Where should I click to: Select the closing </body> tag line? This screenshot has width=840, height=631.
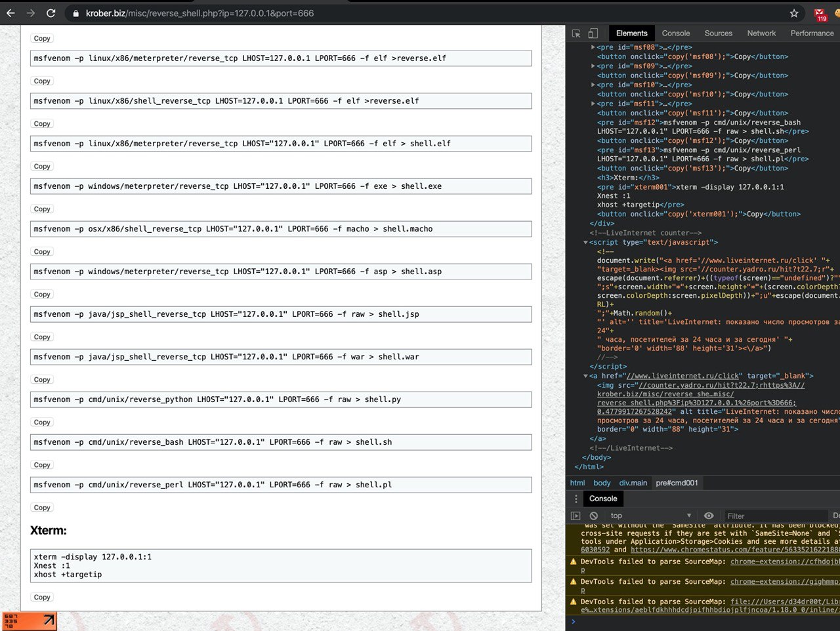pos(597,458)
